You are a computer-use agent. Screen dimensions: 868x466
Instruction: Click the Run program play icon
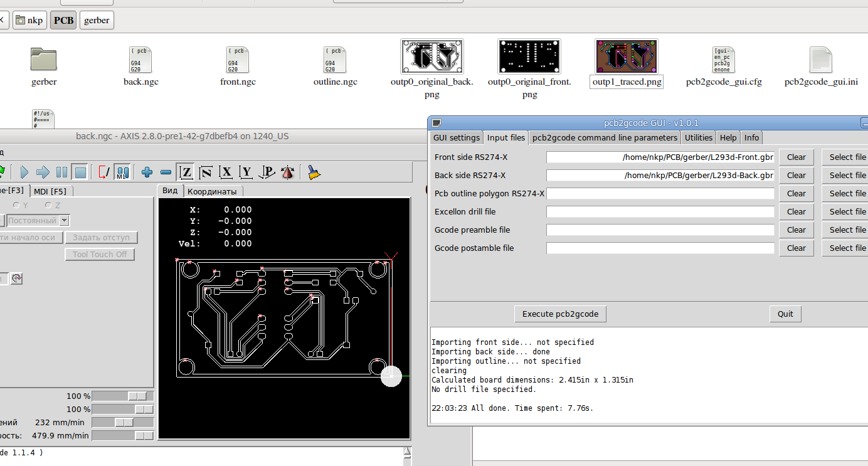click(24, 172)
